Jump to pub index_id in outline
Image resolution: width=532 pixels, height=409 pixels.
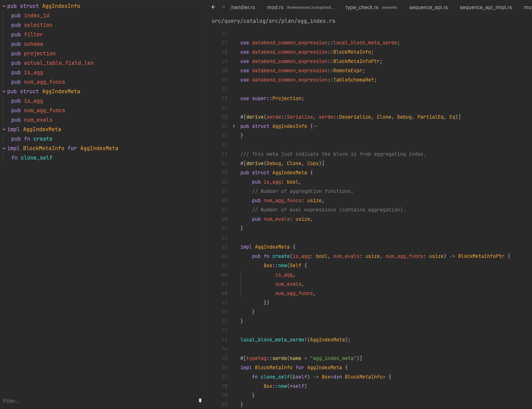30,16
